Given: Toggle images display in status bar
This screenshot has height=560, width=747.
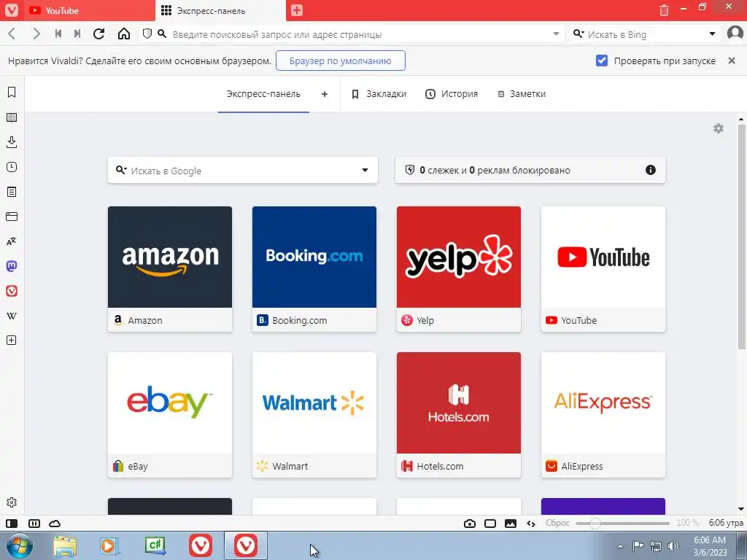Looking at the screenshot, I should click(511, 524).
